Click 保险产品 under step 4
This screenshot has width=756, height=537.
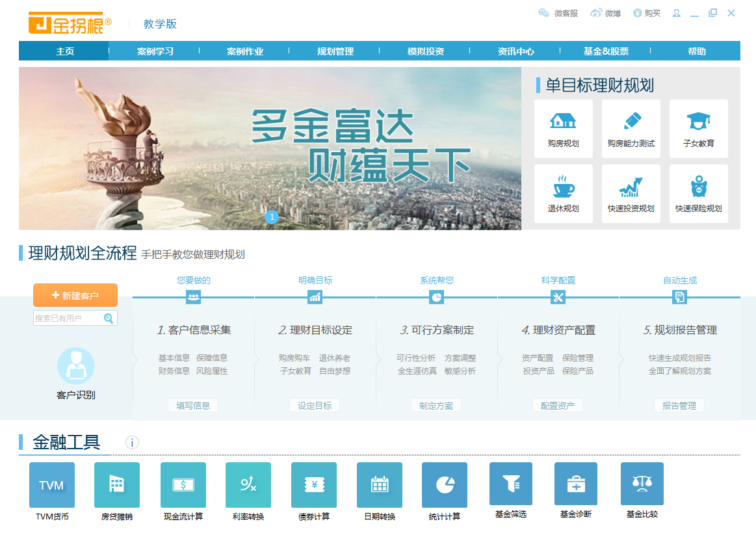578,371
